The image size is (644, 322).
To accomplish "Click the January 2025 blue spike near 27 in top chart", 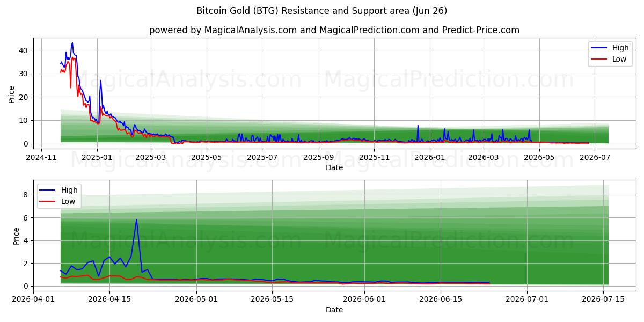I will tap(100, 81).
